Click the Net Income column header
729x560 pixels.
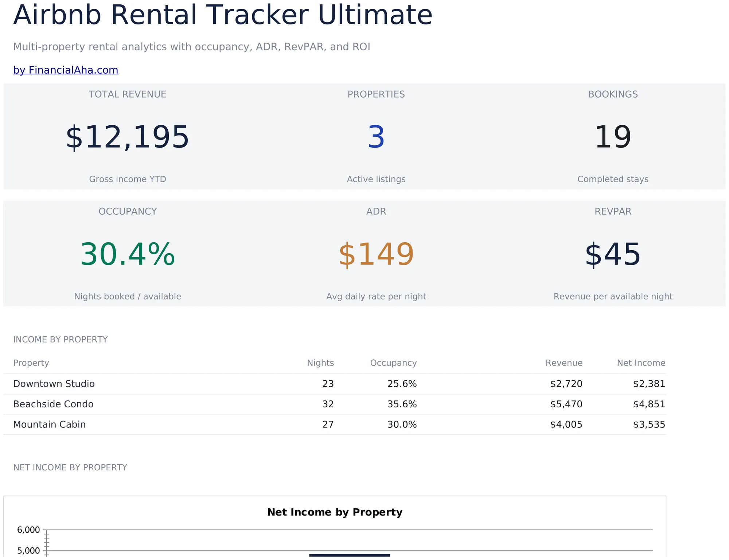pos(641,363)
